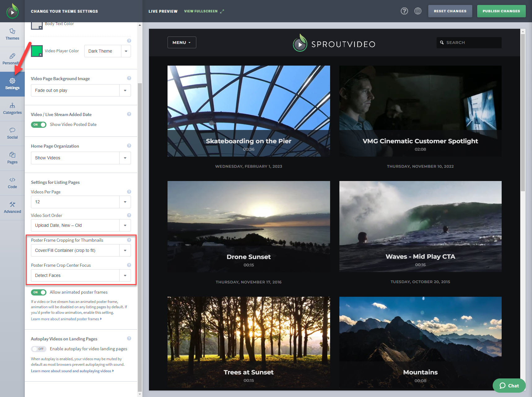Click help icon for Home Page Organization
The height and width of the screenshot is (397, 532).
coord(129,146)
